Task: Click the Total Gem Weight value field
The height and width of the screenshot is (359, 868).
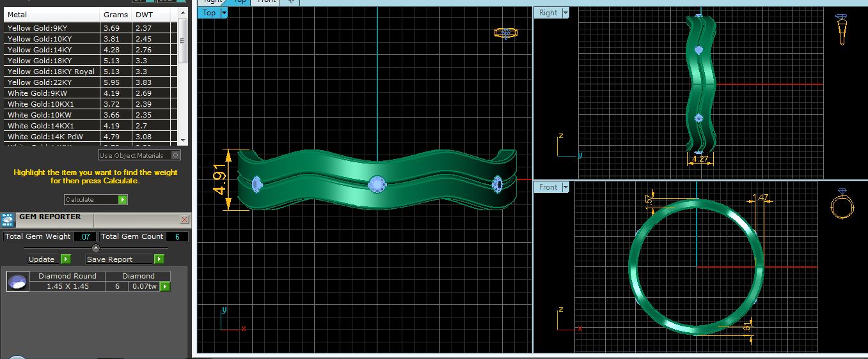Action: click(x=86, y=236)
